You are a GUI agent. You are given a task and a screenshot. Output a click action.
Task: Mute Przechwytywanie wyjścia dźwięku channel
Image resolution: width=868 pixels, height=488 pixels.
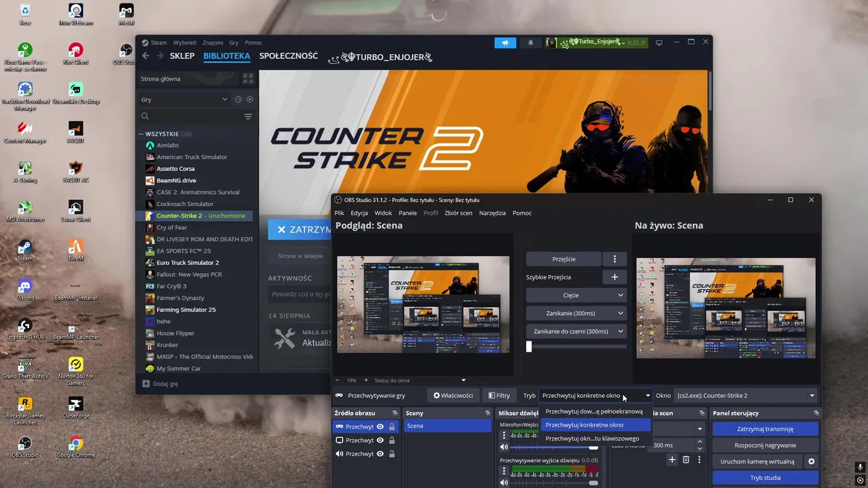click(504, 483)
